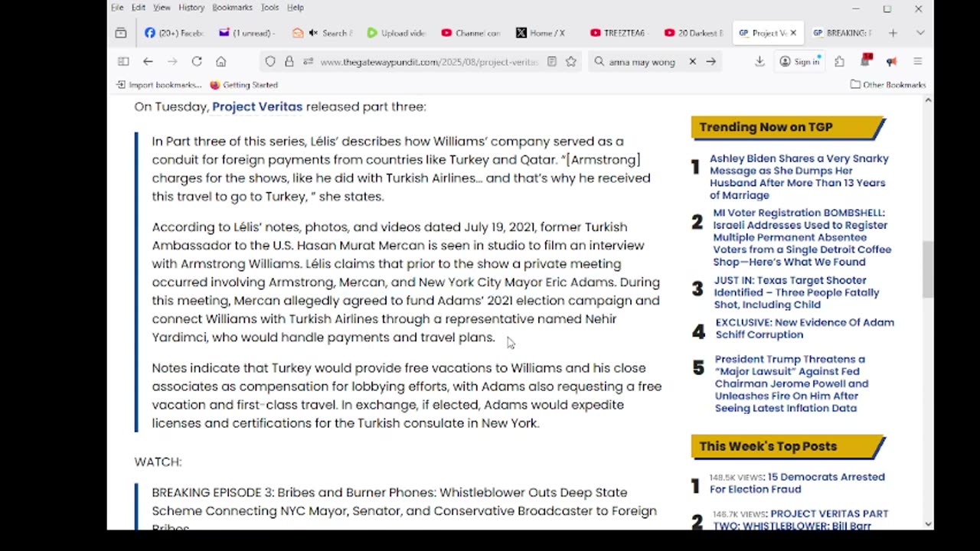
Task: Open the History menu
Action: click(x=191, y=8)
